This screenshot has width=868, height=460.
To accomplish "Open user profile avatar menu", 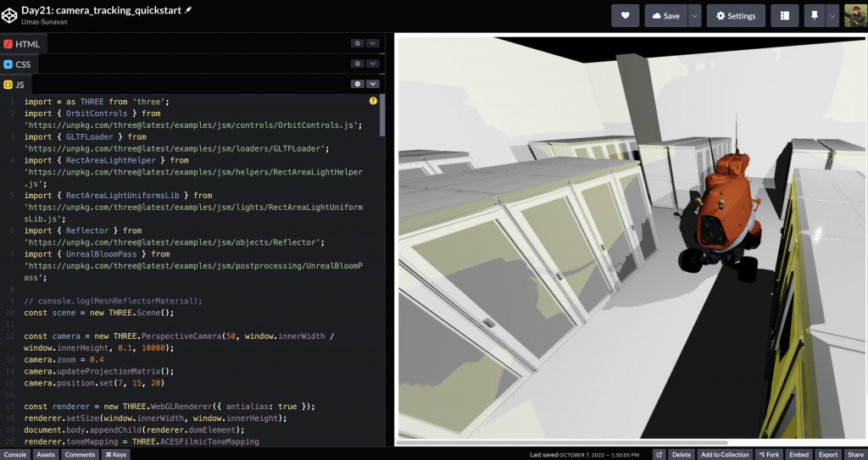I will pyautogui.click(x=855, y=15).
